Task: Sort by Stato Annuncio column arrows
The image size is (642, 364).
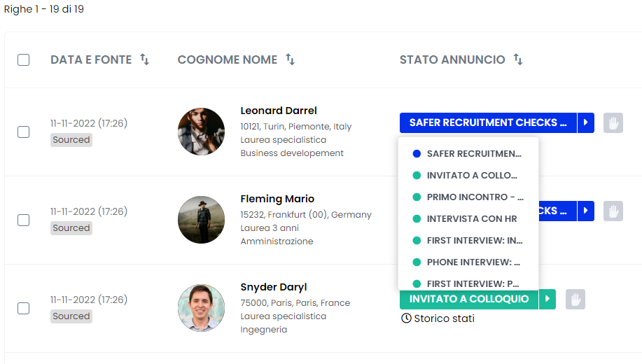Action: (x=518, y=59)
